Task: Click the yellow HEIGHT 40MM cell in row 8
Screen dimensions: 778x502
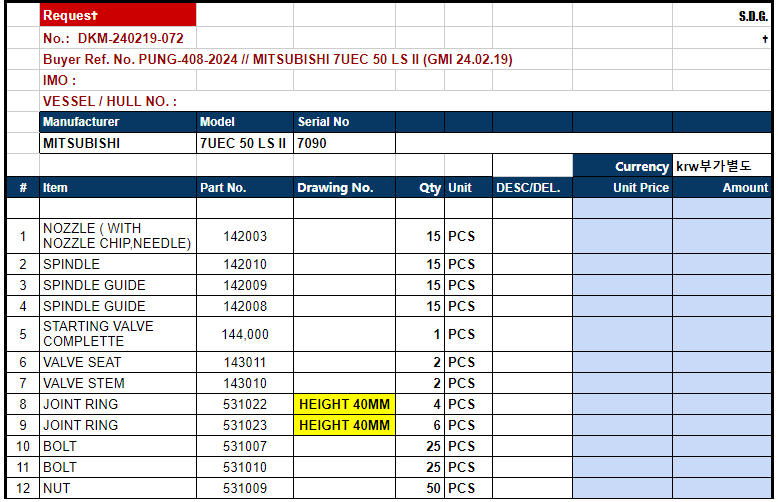Action: pos(344,404)
